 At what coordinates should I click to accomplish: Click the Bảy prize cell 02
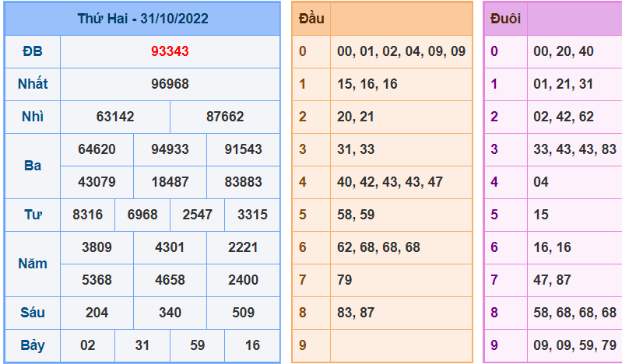point(88,345)
